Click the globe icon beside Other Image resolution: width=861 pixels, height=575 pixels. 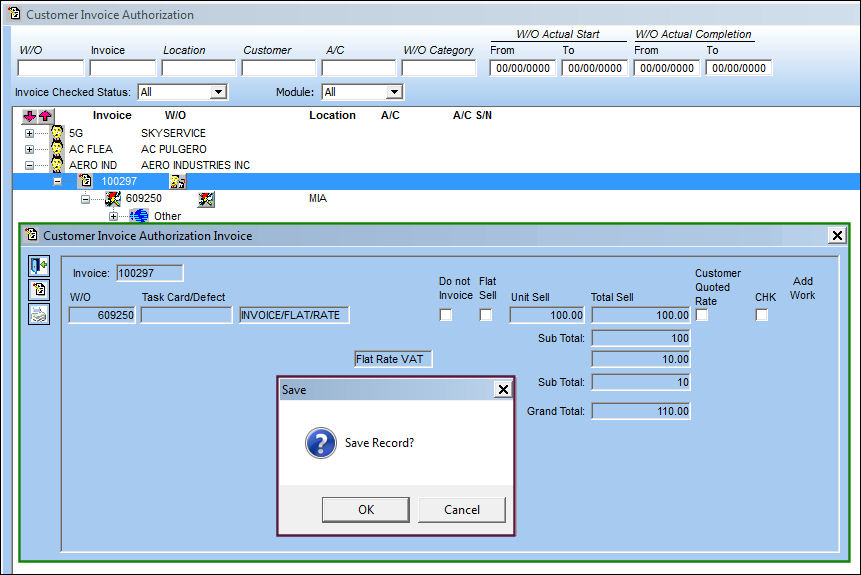139,216
